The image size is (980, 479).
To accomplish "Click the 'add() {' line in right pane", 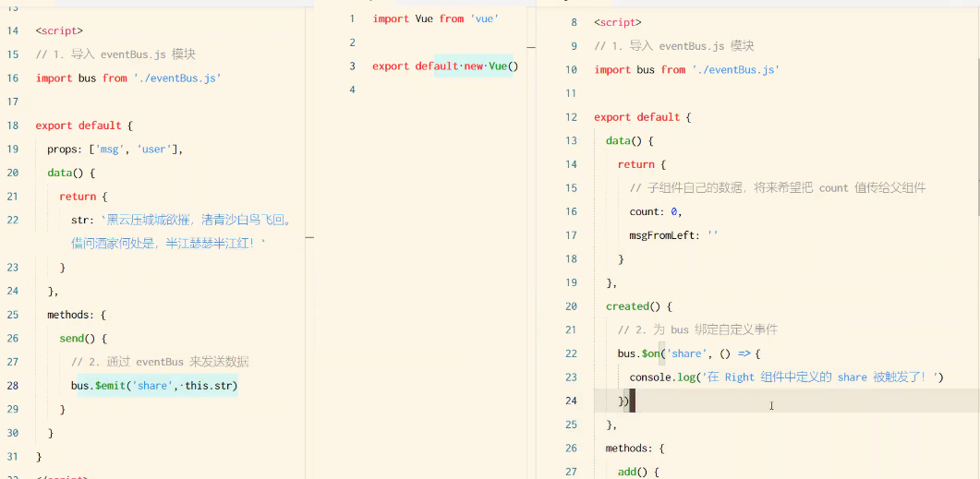I will coord(639,473).
